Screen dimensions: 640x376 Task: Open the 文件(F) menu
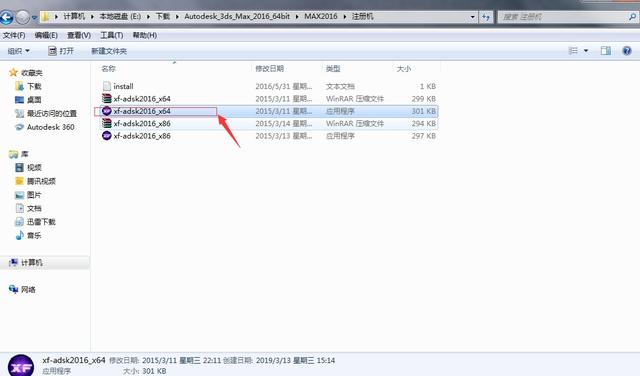tap(14, 35)
